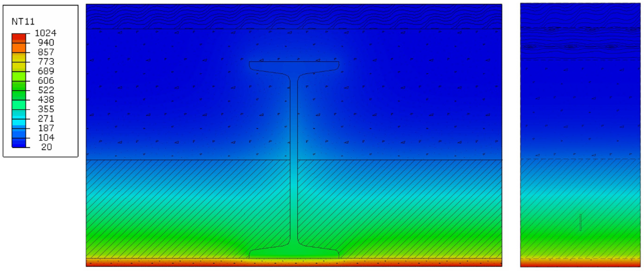Click the wavy layer atop the right plot
The height and width of the screenshot is (271, 644).
point(580,15)
